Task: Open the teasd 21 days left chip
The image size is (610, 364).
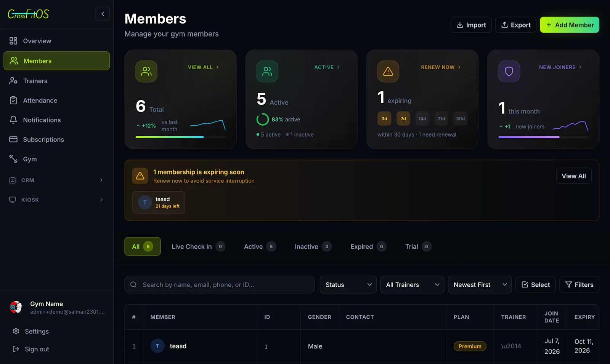Action: point(159,202)
